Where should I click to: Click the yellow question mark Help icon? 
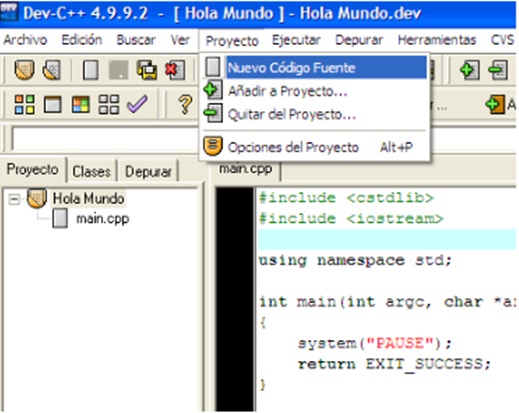(185, 105)
